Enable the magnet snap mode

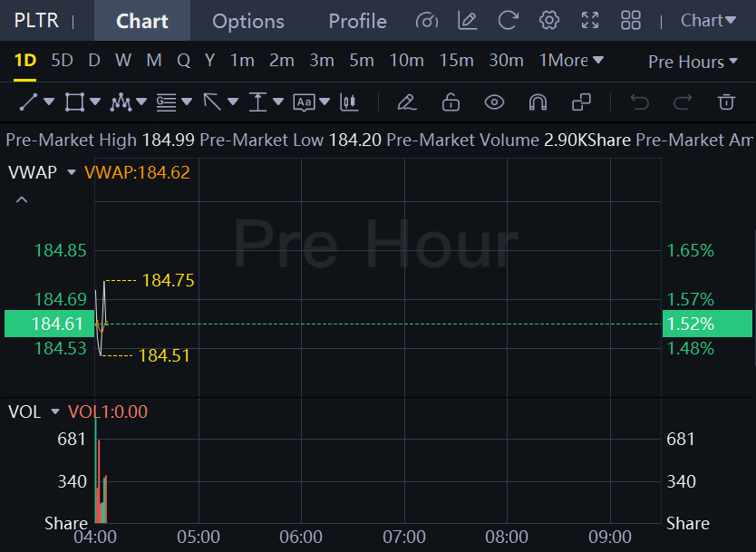(538, 102)
